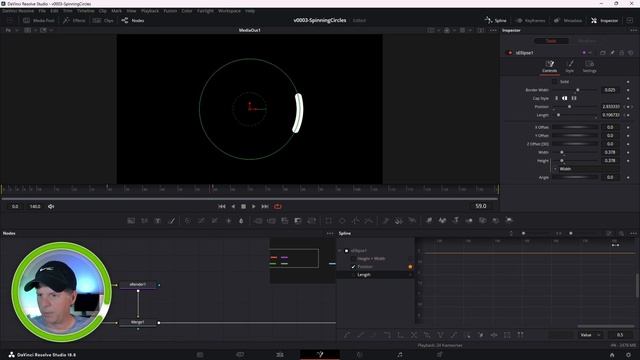The height and width of the screenshot is (360, 640).
Task: Go to last frame
Action: 265,207
